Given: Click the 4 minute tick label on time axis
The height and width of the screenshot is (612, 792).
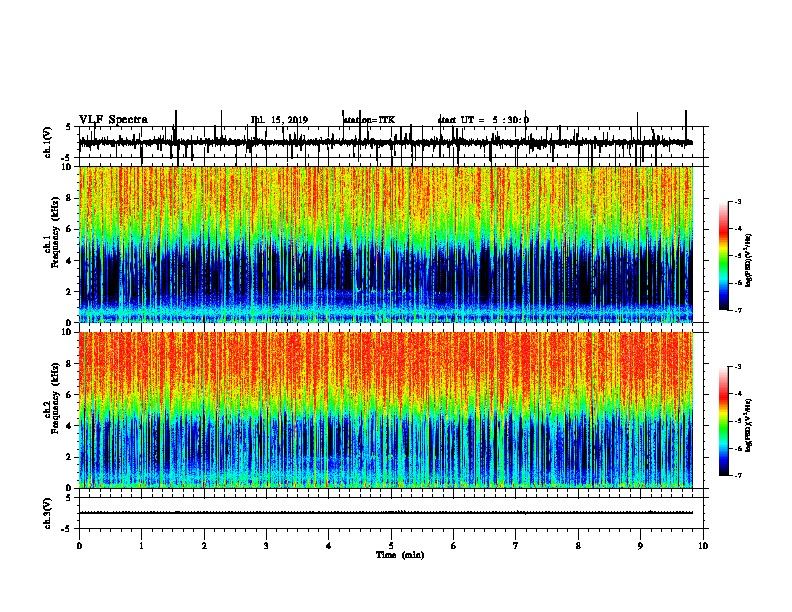Looking at the screenshot, I should 328,546.
